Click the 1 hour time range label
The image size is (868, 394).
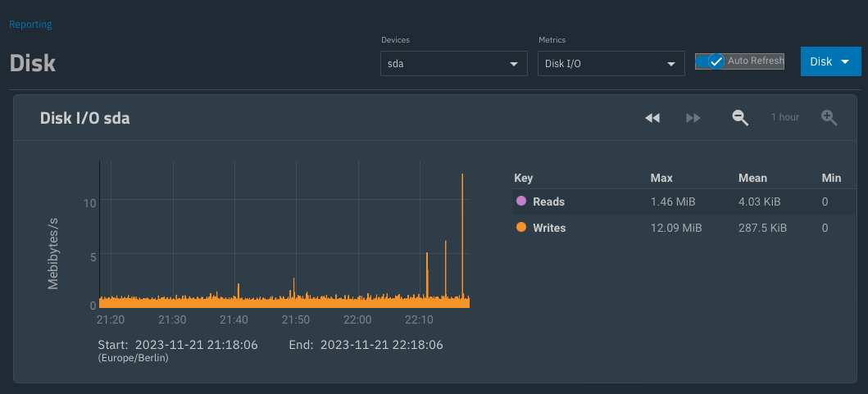[x=785, y=117]
